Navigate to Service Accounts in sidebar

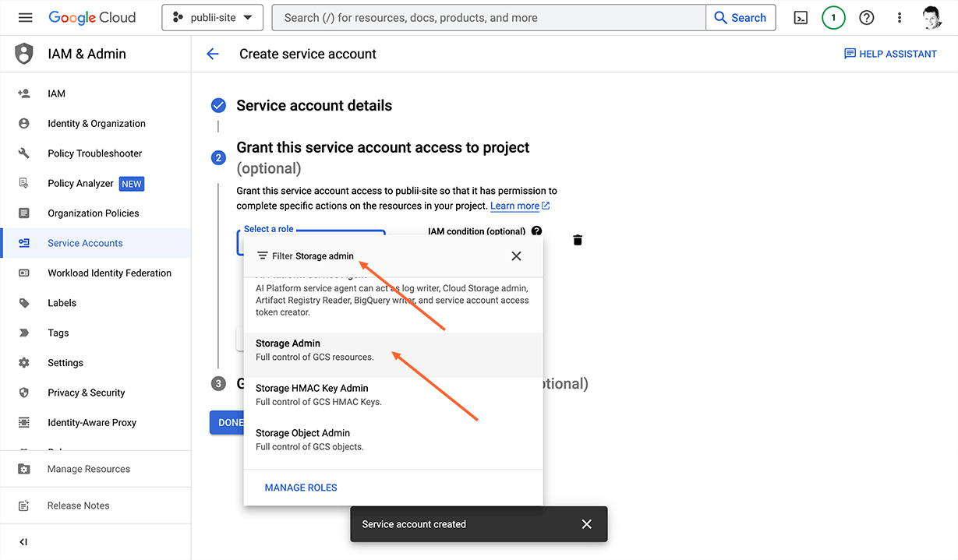84,242
